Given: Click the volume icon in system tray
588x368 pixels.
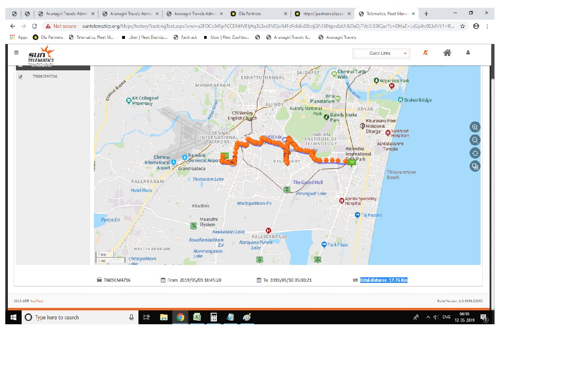Looking at the screenshot, I should pos(436,317).
